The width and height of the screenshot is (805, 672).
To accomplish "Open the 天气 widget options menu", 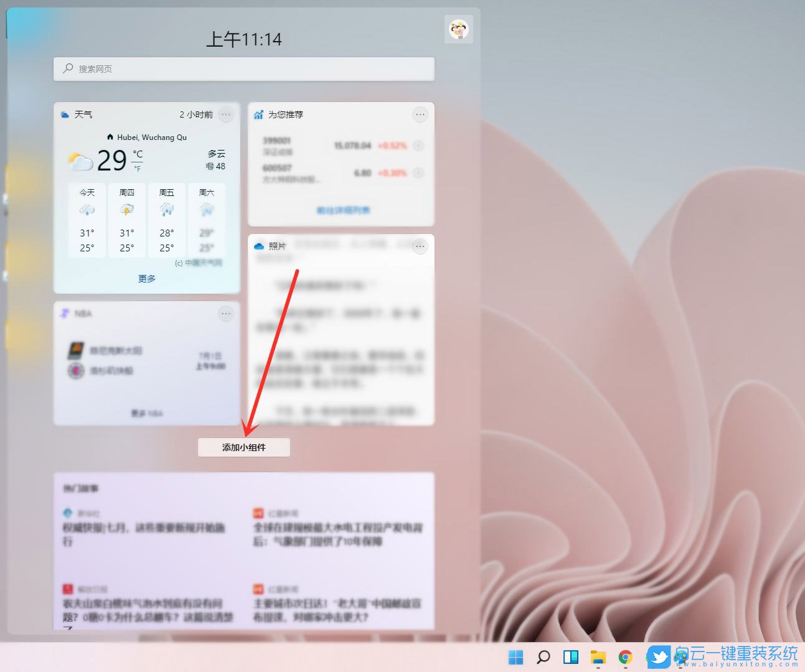I will 226,114.
